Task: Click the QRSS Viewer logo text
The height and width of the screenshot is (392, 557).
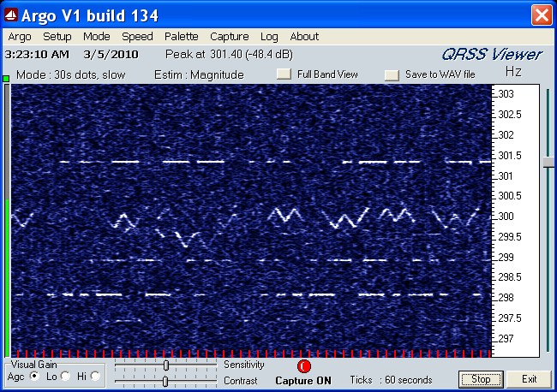Action: click(492, 54)
